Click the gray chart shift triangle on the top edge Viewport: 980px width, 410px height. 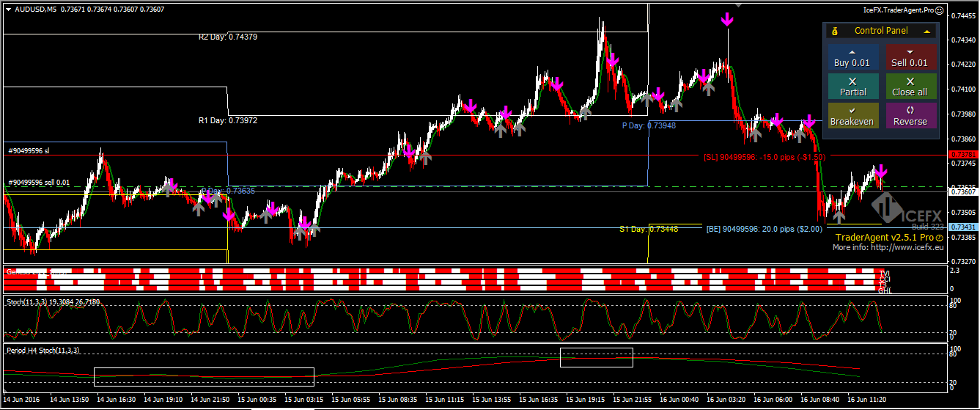[738, 4]
